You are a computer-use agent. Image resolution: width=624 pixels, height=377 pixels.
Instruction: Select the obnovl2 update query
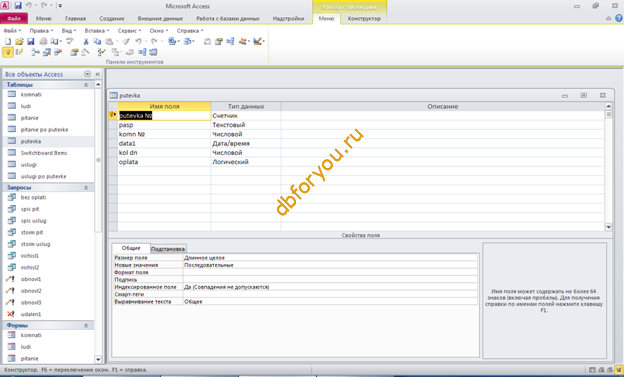(31, 291)
